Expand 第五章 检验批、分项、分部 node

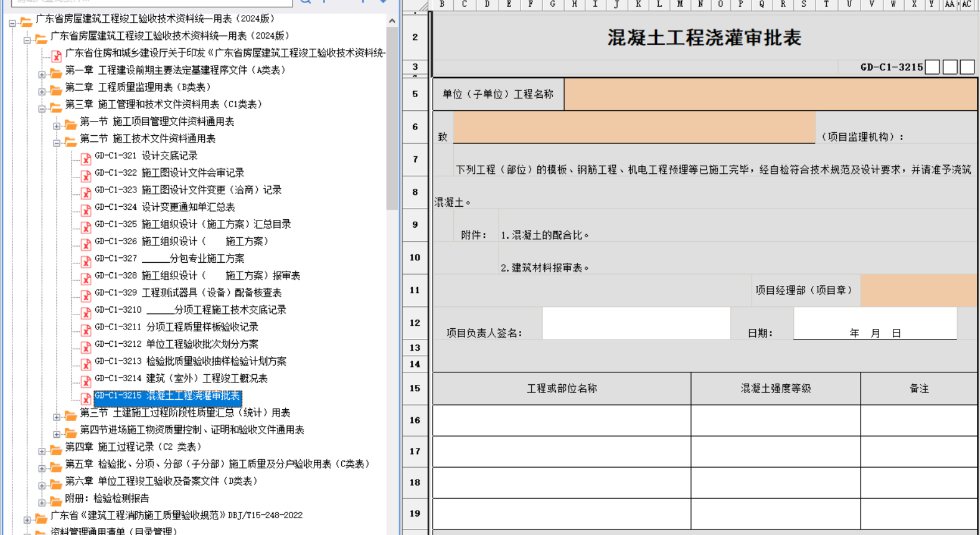tap(42, 468)
